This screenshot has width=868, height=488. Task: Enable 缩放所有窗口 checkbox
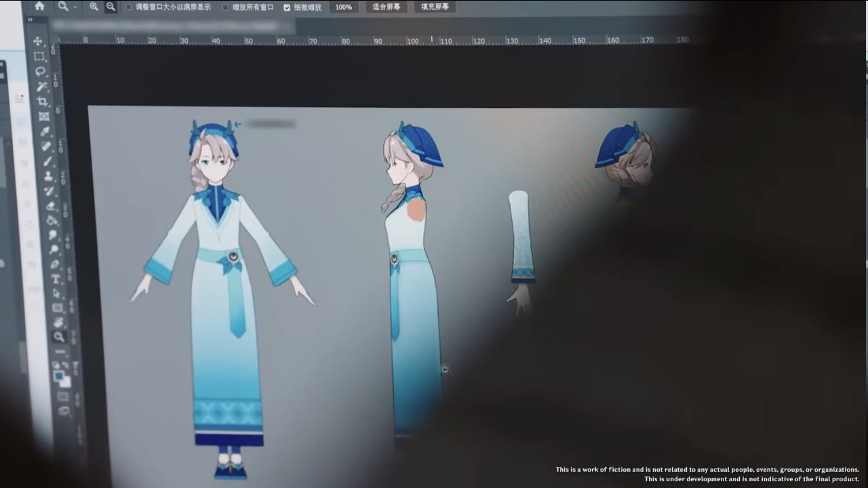tap(226, 7)
